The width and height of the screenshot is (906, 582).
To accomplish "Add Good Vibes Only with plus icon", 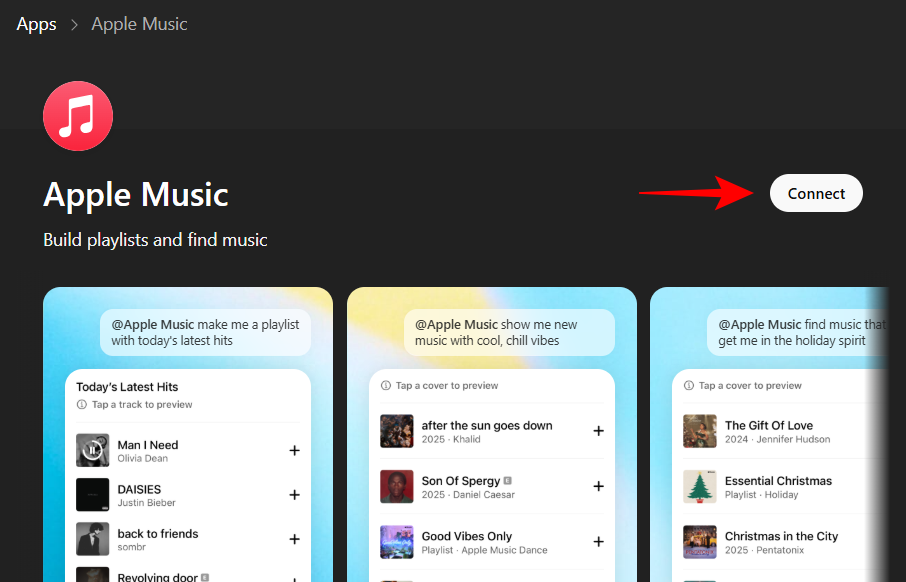I will click(x=599, y=542).
